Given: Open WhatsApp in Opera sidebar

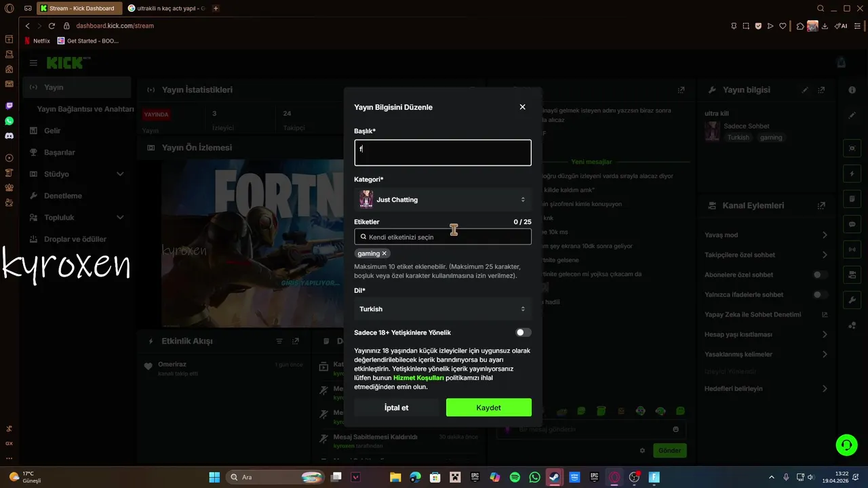Looking at the screenshot, I should tap(9, 121).
